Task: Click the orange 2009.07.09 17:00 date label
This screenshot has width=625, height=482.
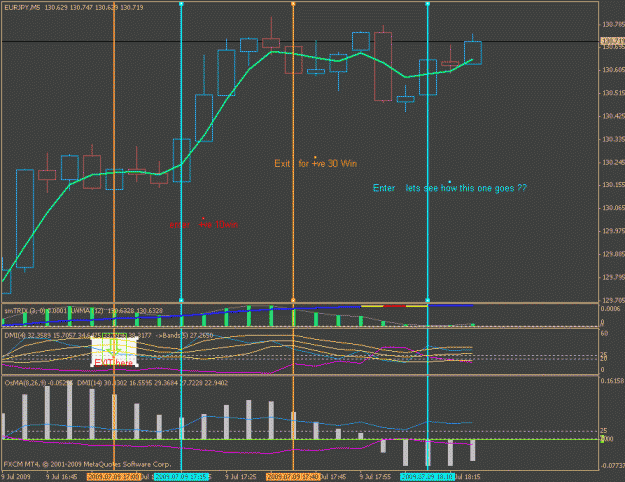Action: (114, 477)
